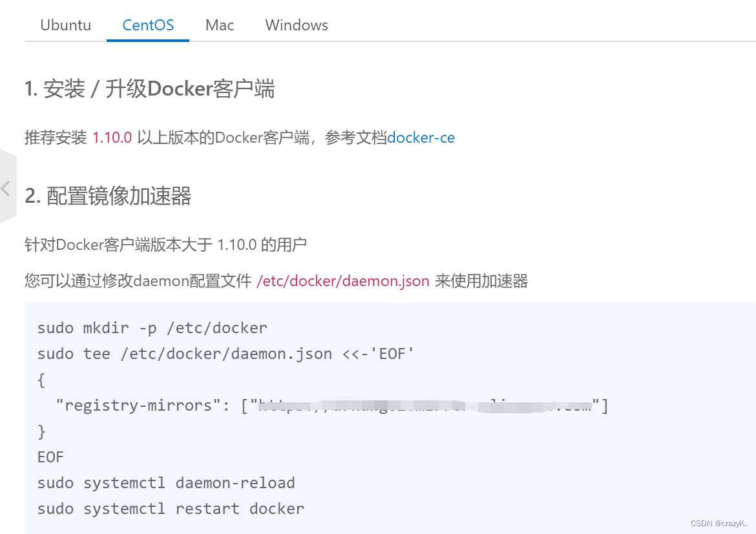The image size is (756, 534).
Task: Open the Windows tab
Action: point(296,25)
